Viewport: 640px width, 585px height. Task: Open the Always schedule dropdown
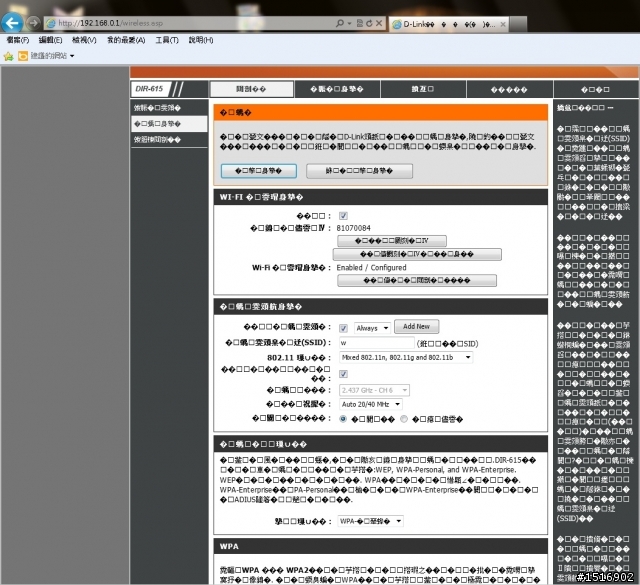coord(372,328)
